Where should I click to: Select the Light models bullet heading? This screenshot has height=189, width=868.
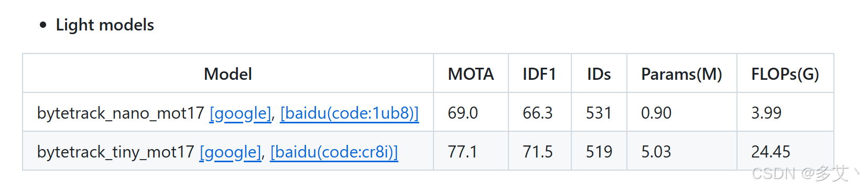coord(105,25)
